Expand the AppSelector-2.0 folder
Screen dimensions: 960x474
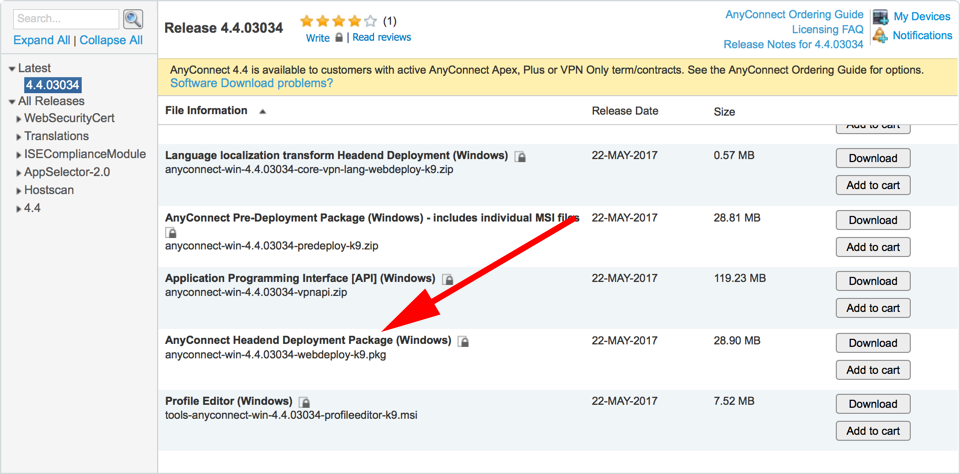19,173
